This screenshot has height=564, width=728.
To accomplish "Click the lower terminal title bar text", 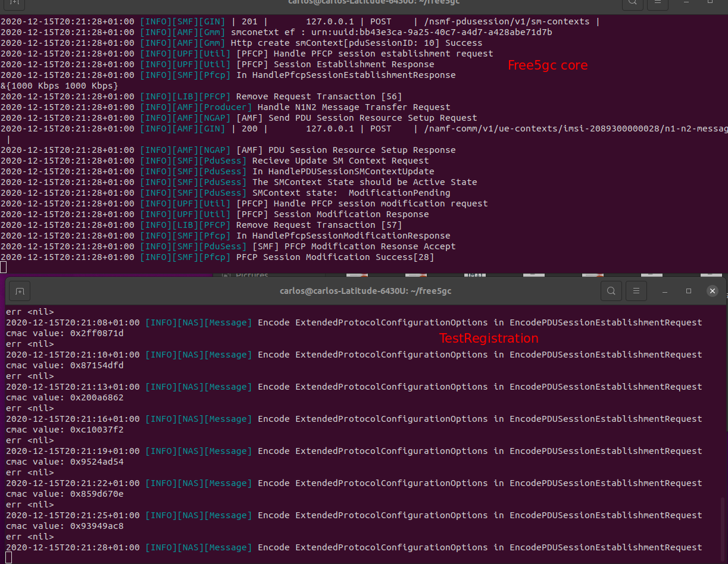I will (x=365, y=291).
